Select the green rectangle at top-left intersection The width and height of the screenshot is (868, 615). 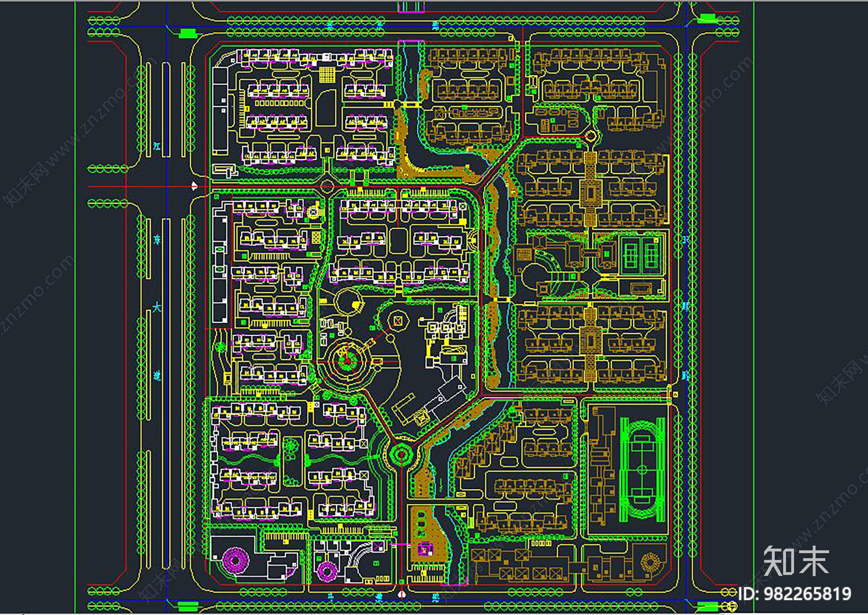[187, 34]
